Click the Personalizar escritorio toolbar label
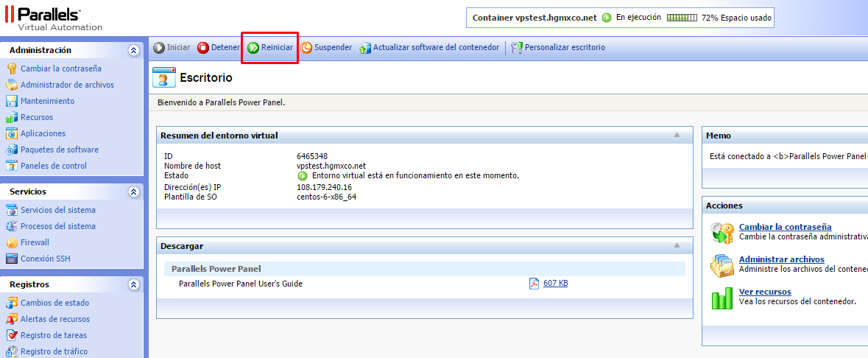Image resolution: width=868 pixels, height=358 pixels. tap(565, 48)
